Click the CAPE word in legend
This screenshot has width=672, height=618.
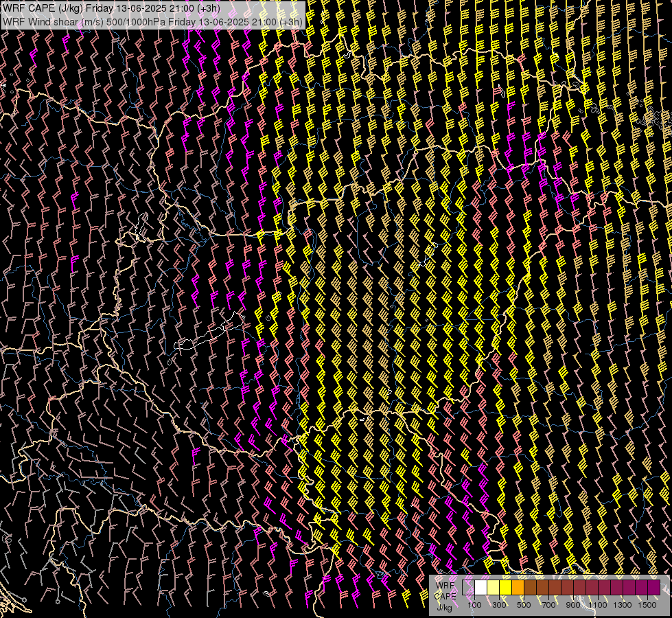[x=445, y=596]
